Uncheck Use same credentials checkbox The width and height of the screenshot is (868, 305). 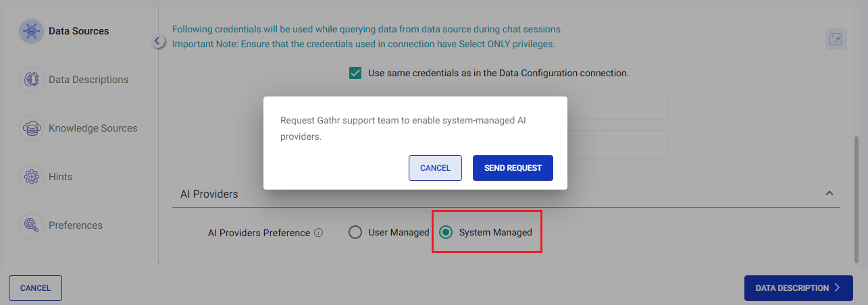tap(355, 73)
